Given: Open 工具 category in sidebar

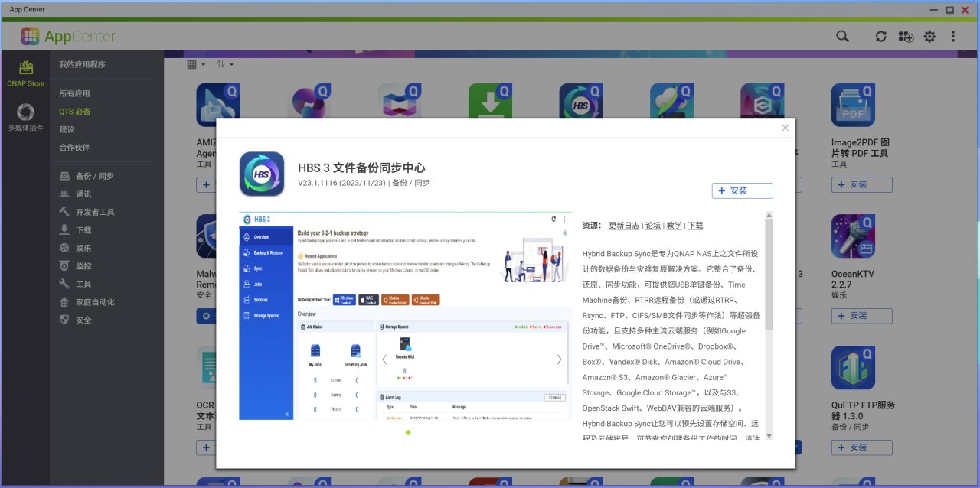Looking at the screenshot, I should (x=76, y=284).
